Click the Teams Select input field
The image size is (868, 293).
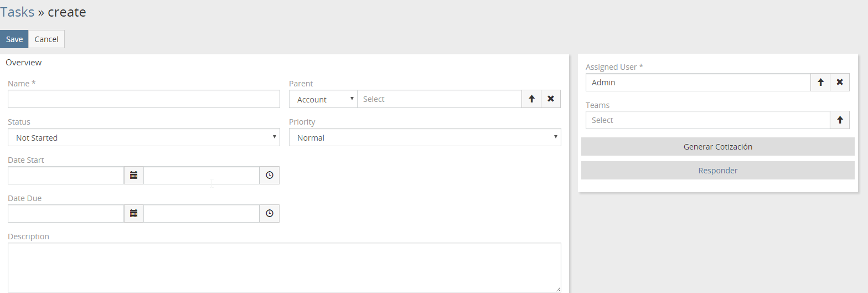coord(707,120)
